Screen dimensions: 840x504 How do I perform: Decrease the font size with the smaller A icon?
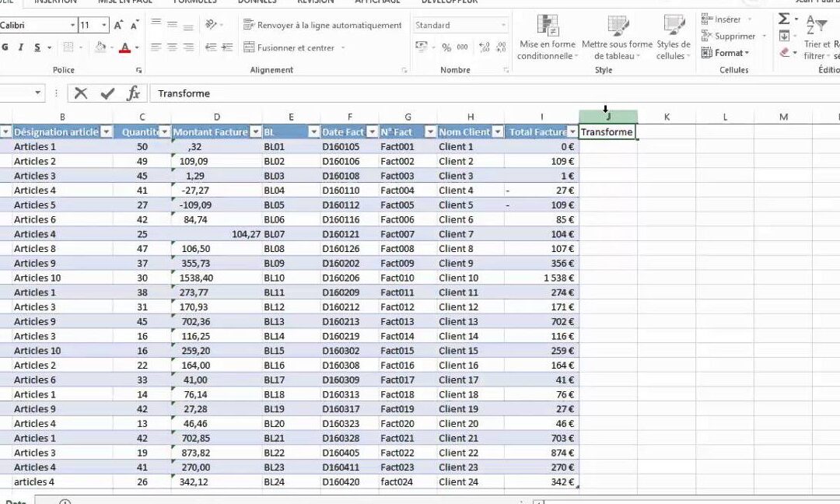click(x=135, y=25)
